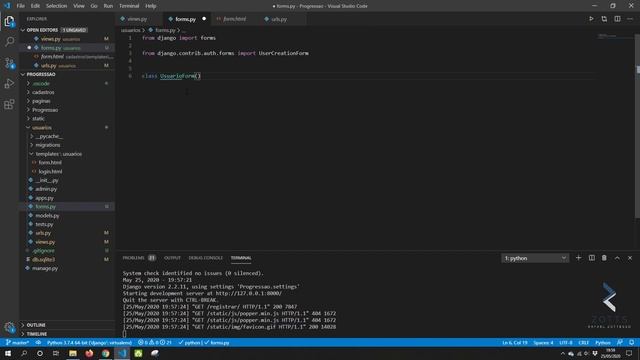Image resolution: width=640 pixels, height=360 pixels.
Task: Maximize the panel with up chevron
Action: pyautogui.click(x=617, y=258)
